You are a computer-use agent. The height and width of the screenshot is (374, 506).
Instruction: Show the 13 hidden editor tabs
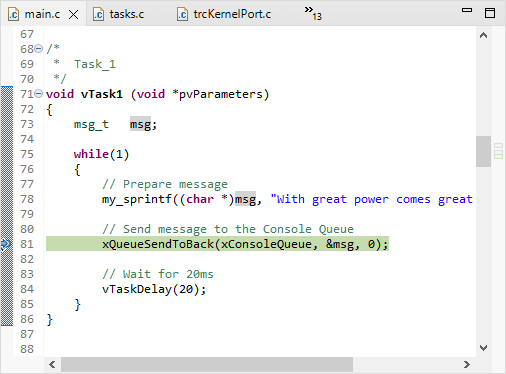[x=313, y=13]
